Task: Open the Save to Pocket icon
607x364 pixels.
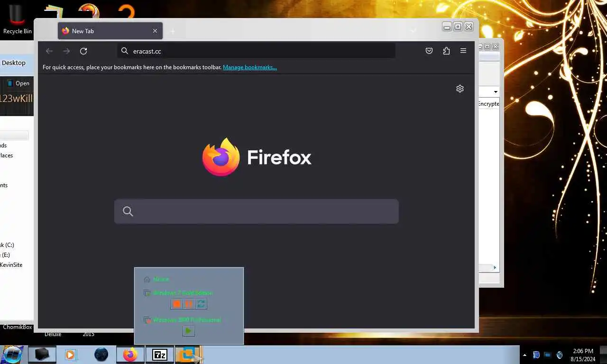Action: point(429,51)
